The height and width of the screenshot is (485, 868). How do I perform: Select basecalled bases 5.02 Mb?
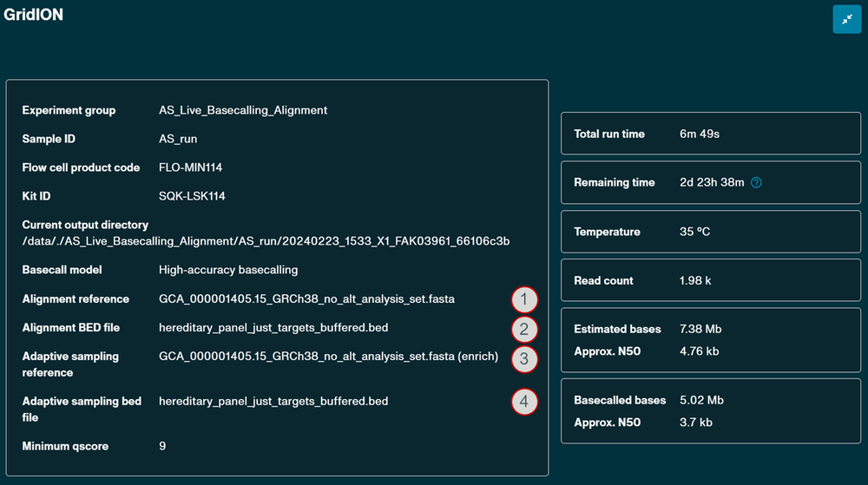tap(702, 400)
